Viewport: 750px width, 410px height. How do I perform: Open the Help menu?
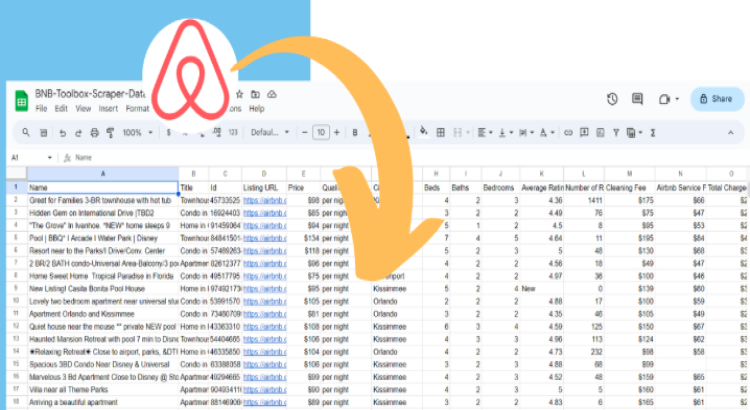pyautogui.click(x=256, y=109)
